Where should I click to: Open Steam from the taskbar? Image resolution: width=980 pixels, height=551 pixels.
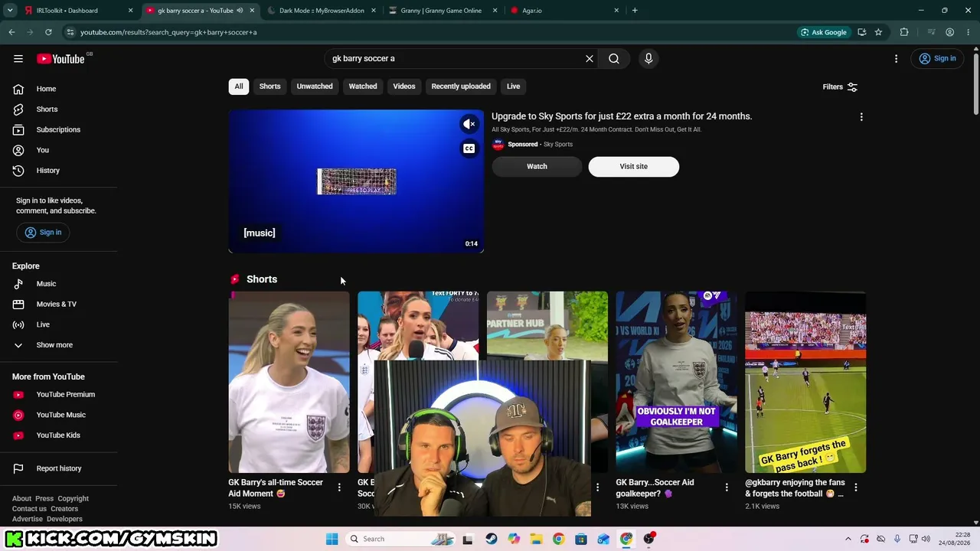pos(491,539)
